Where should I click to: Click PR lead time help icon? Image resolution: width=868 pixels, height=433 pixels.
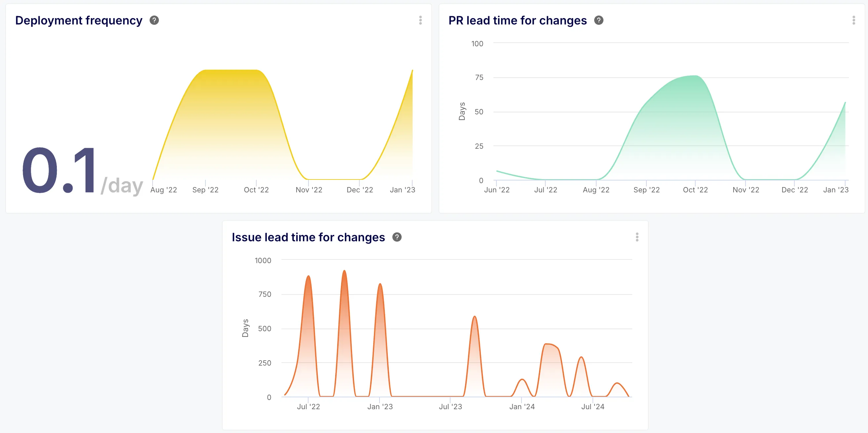(598, 20)
